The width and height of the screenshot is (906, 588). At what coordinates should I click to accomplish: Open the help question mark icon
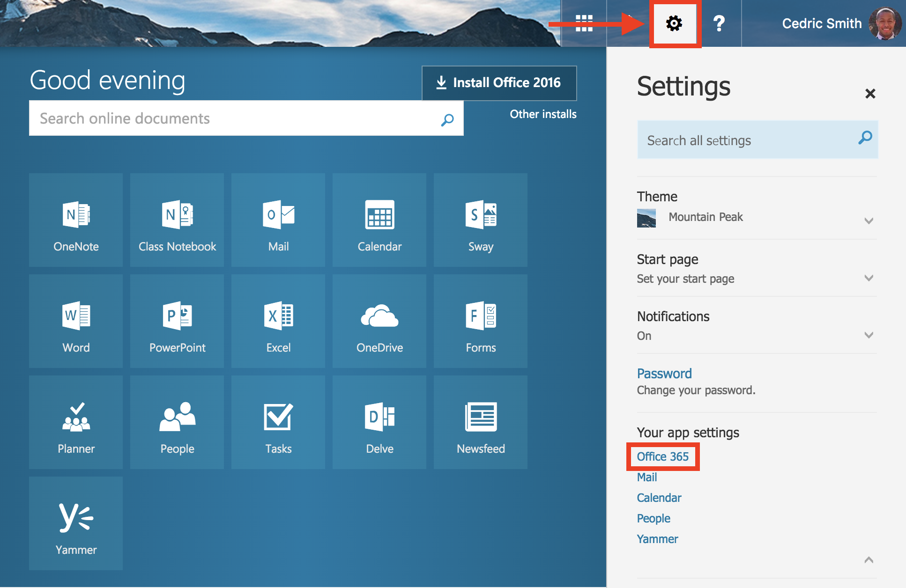click(719, 23)
